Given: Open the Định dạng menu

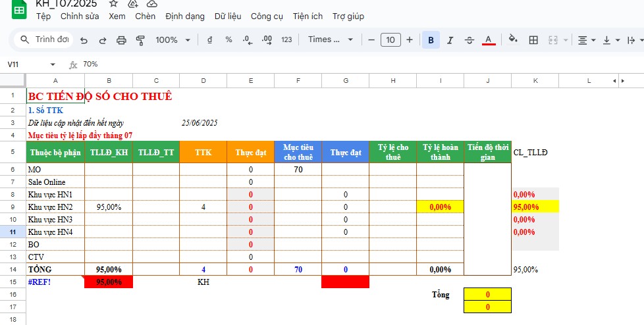Looking at the screenshot, I should point(185,16).
